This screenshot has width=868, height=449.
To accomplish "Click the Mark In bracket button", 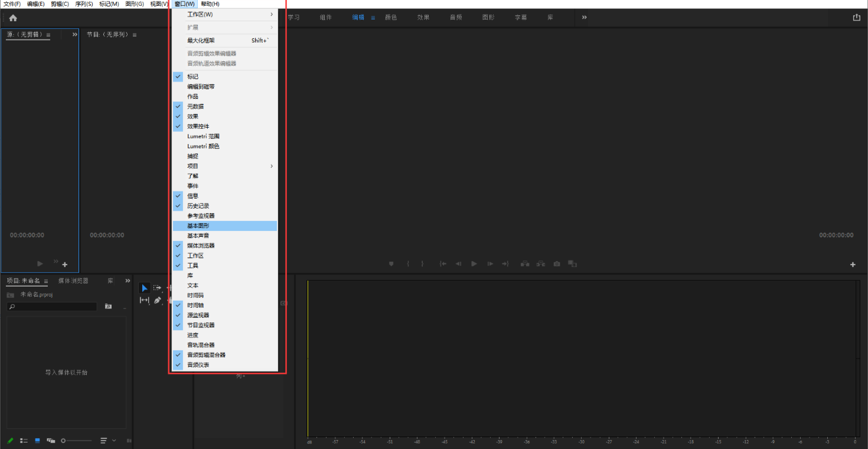I will pos(408,264).
